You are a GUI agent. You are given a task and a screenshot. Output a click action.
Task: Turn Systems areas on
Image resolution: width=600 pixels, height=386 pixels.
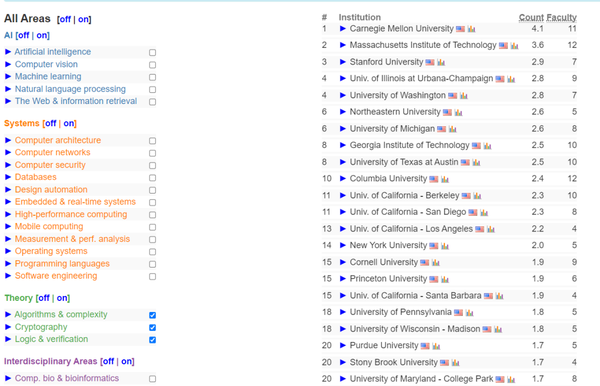pos(69,123)
